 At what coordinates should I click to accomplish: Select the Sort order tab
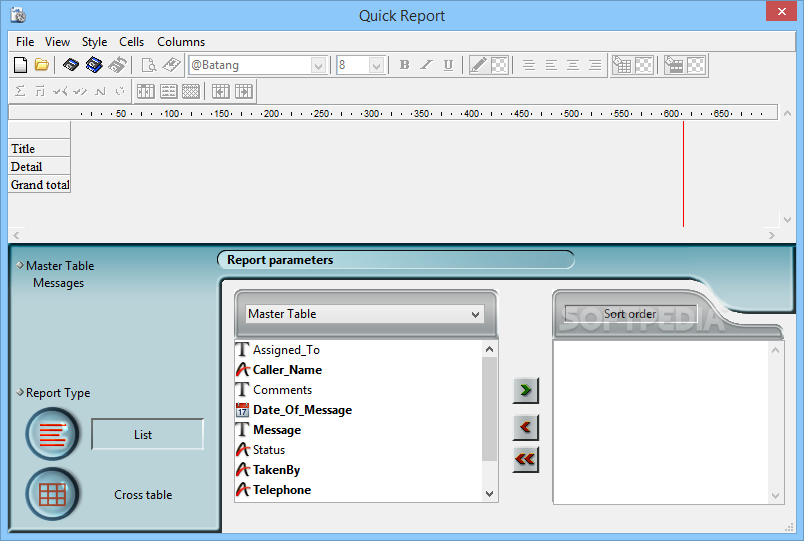click(x=630, y=314)
